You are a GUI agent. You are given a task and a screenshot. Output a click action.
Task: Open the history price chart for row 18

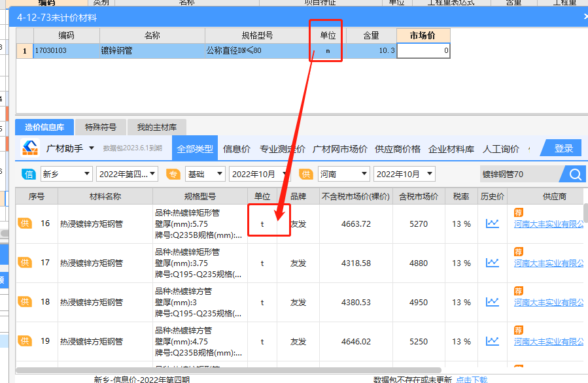click(x=492, y=302)
